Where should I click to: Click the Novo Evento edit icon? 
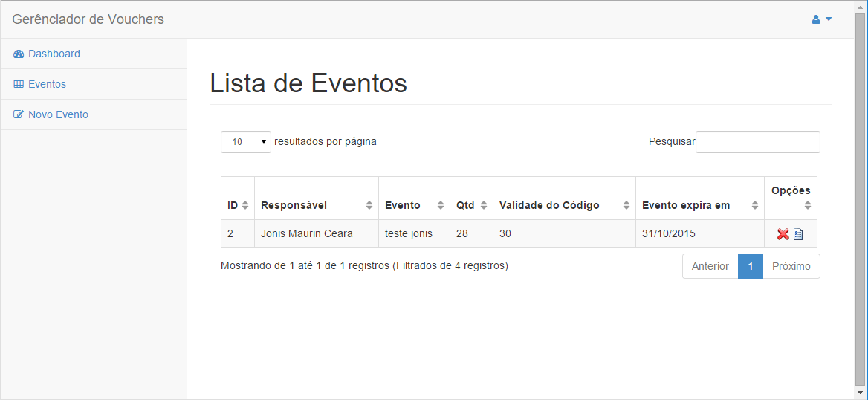tap(19, 114)
